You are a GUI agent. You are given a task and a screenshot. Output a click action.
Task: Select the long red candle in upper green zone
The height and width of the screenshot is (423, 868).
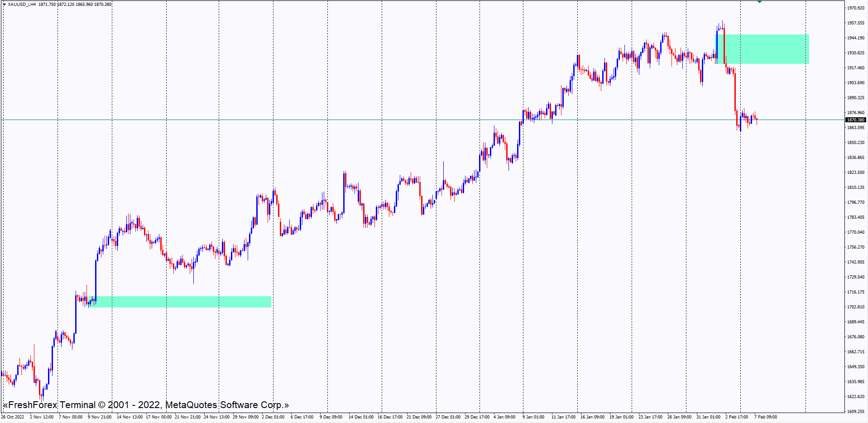pos(724,45)
